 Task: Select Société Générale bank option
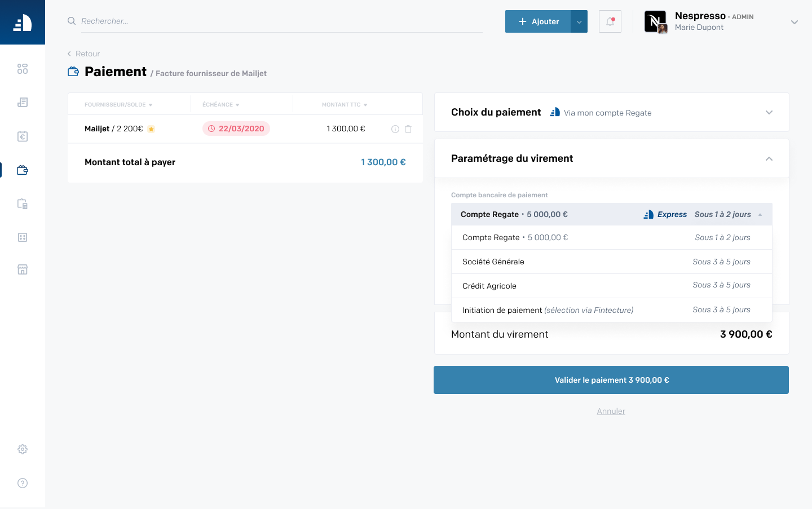pos(612,262)
